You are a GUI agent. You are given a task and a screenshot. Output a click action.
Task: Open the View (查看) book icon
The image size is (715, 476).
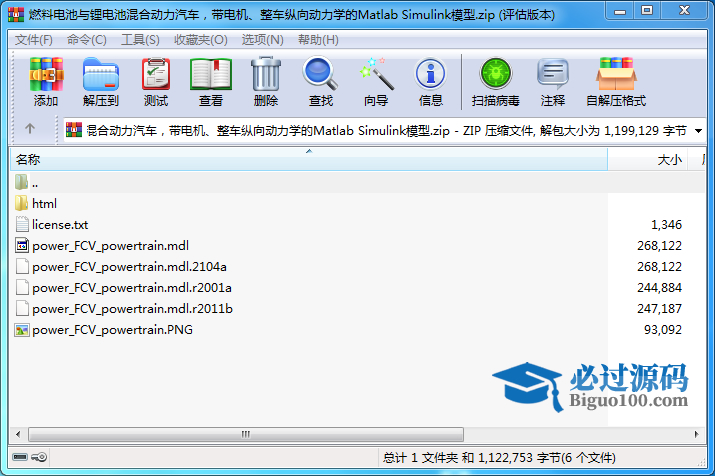pyautogui.click(x=211, y=74)
